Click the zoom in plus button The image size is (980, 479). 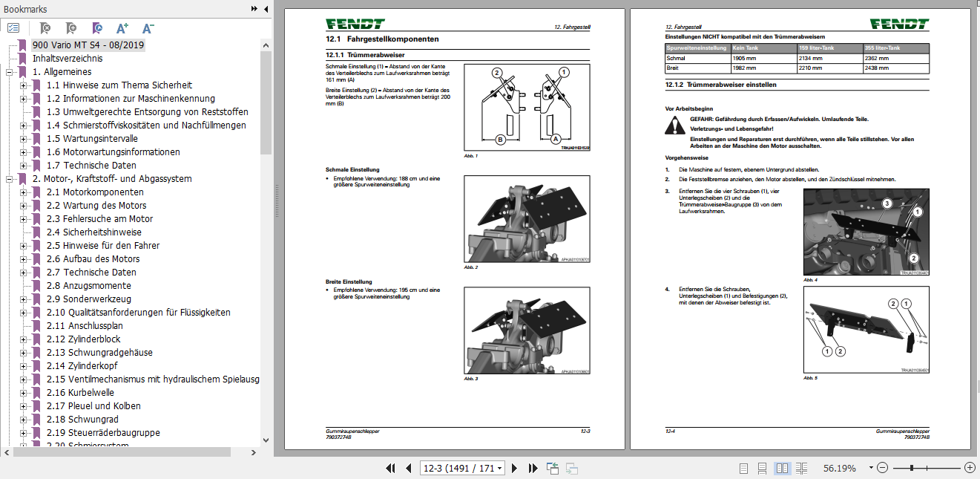[970, 468]
